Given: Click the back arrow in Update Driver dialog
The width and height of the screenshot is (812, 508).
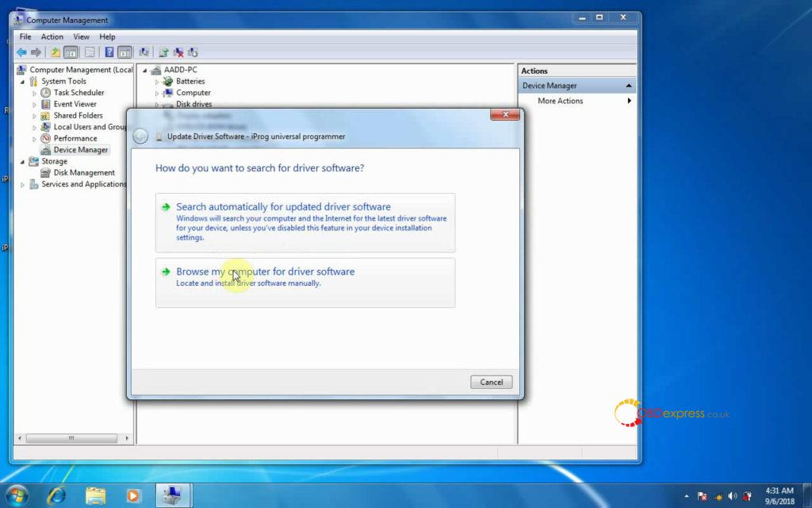Looking at the screenshot, I should click(140, 137).
